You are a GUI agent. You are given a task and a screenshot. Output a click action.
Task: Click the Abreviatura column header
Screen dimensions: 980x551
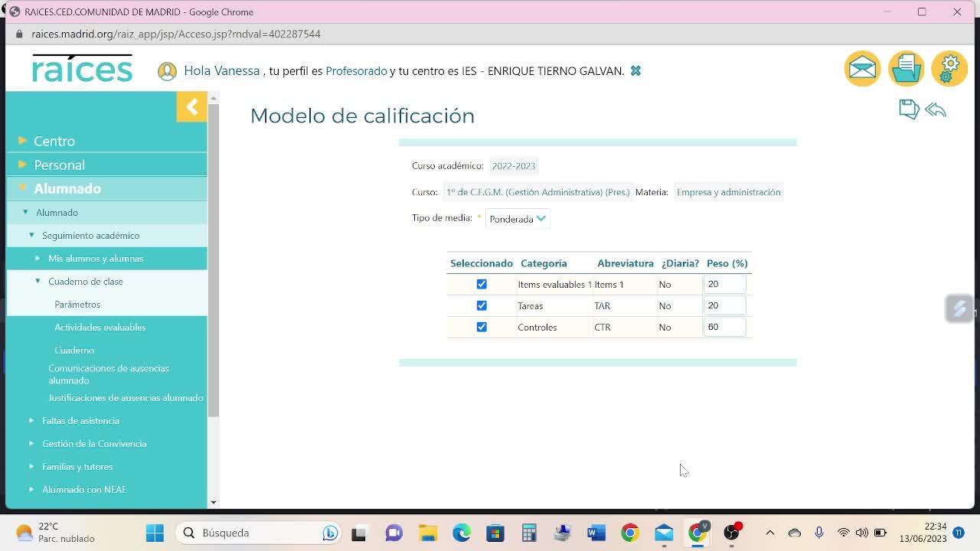point(626,263)
